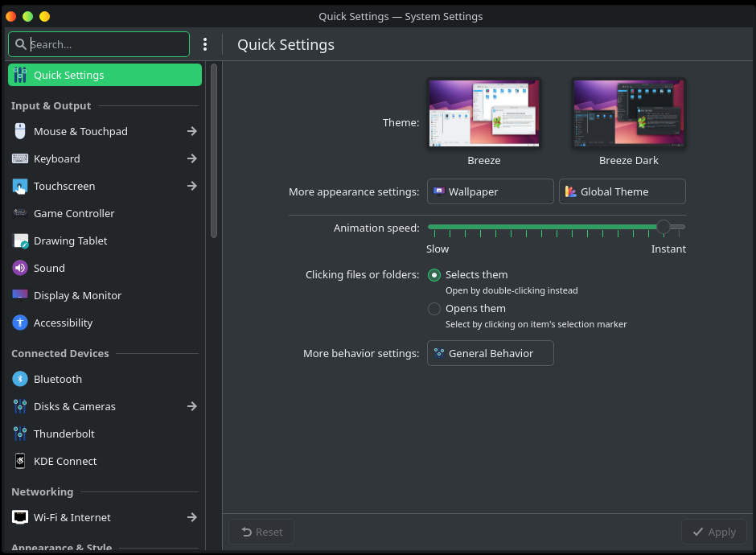Click the Accessibility icon in sidebar
Screen dimensions: 756x555
20,323
